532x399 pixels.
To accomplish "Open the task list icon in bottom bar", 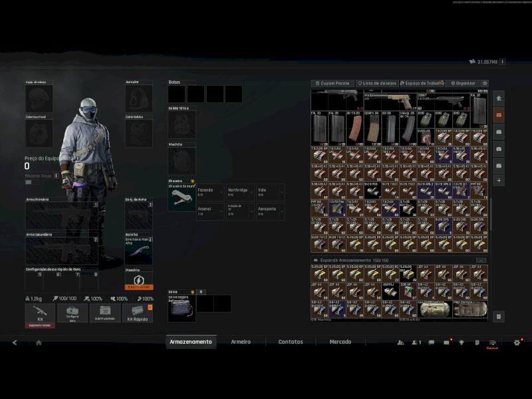I will click(x=492, y=342).
